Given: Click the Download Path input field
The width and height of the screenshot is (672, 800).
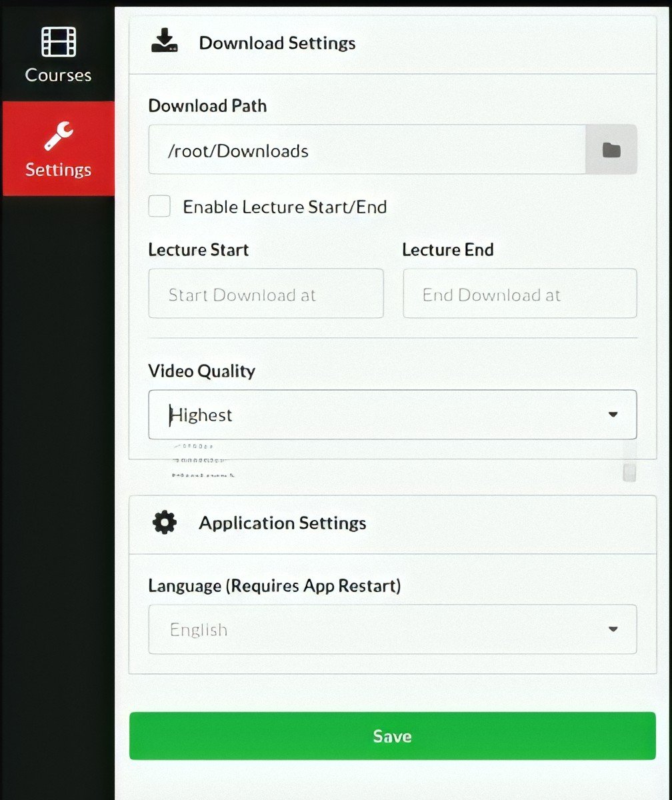Looking at the screenshot, I should (367, 149).
